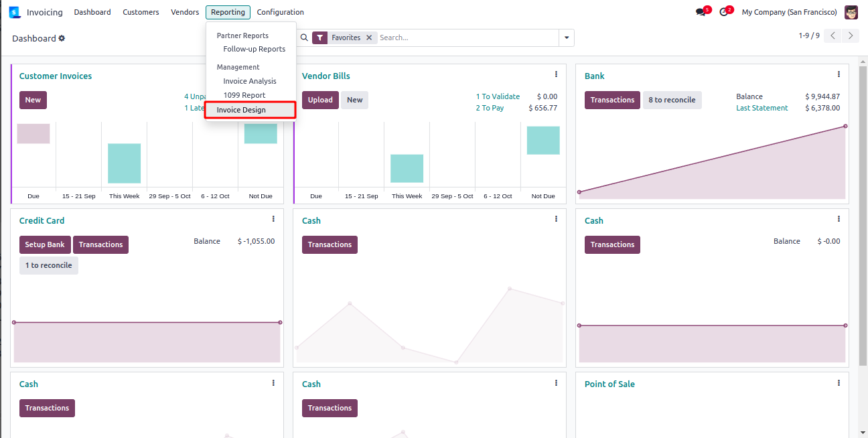Choose Invoice Analysis menu entry
This screenshot has width=868, height=438.
249,81
